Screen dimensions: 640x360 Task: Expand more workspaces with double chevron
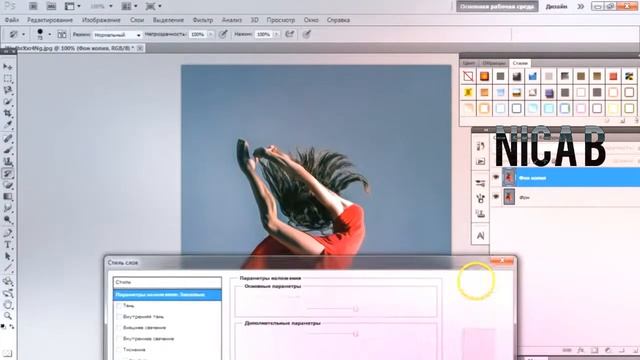580,7
